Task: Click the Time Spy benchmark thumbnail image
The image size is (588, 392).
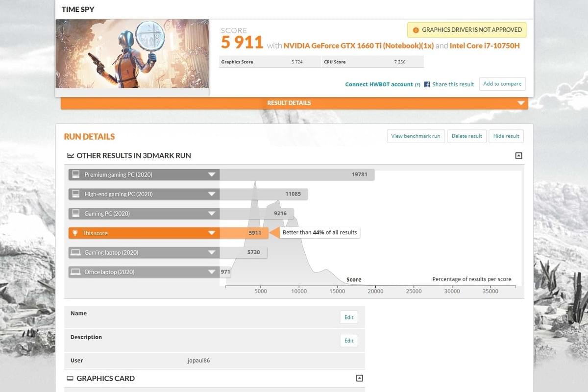Action: tap(132, 53)
